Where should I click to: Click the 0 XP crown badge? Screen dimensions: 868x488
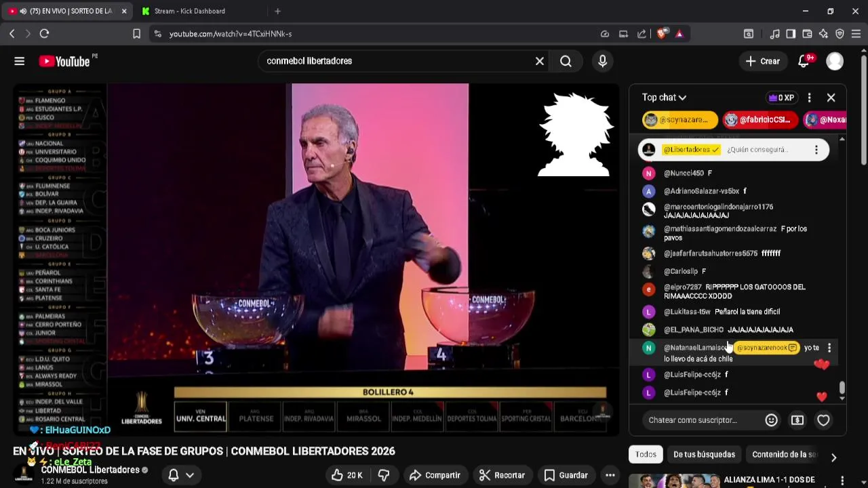click(x=781, y=98)
